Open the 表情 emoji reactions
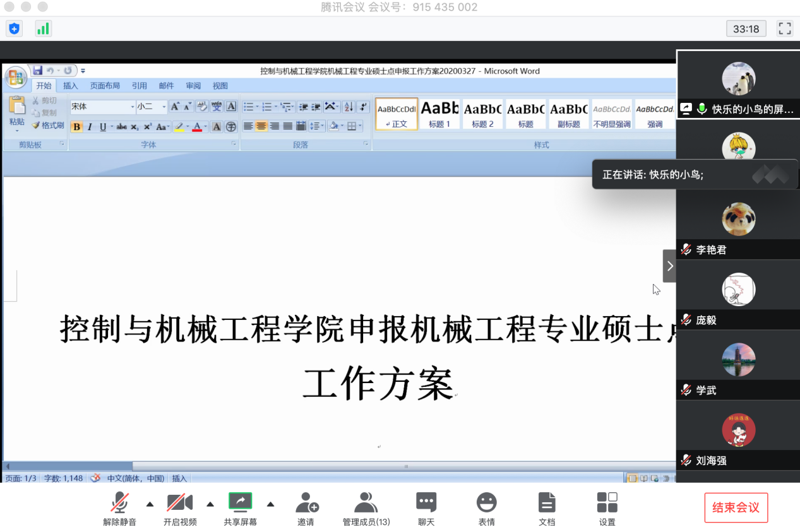Image resolution: width=800 pixels, height=532 pixels. [x=486, y=509]
